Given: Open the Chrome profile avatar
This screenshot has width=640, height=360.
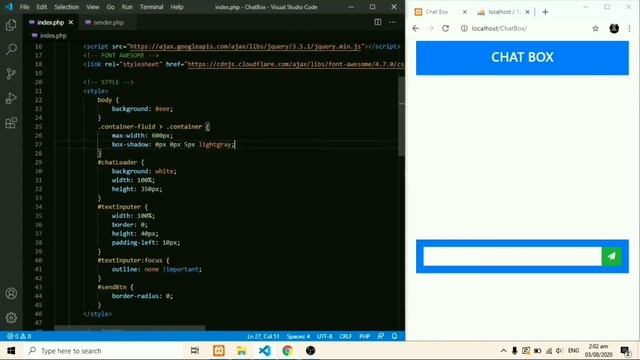Looking at the screenshot, I should coord(614,28).
